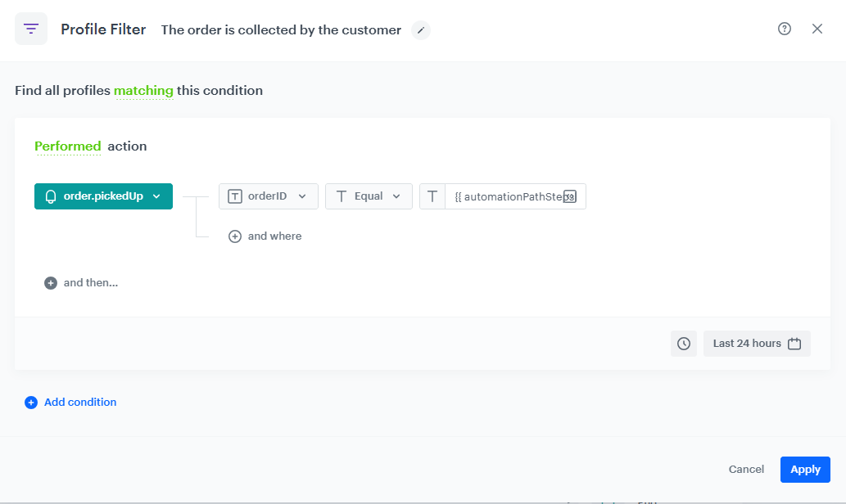The image size is (846, 504).
Task: Open help via the question mark icon
Action: click(784, 28)
